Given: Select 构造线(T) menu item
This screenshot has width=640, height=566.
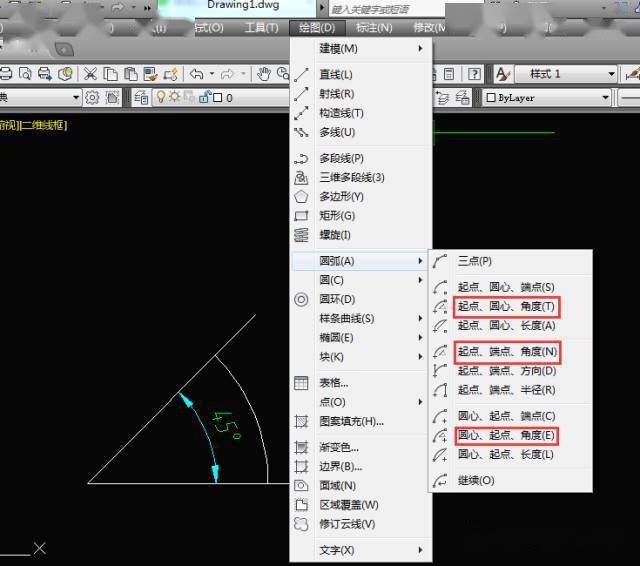Looking at the screenshot, I should coord(361,113).
